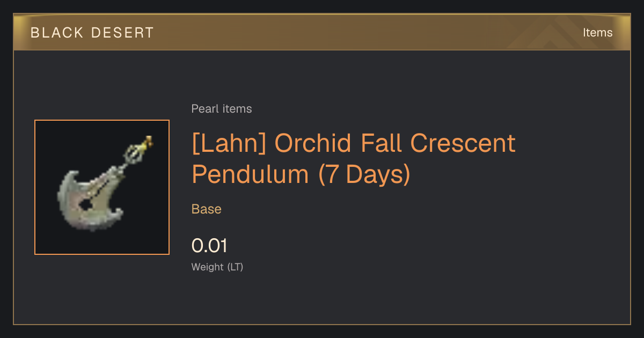Open the Pearl items category

(222, 109)
